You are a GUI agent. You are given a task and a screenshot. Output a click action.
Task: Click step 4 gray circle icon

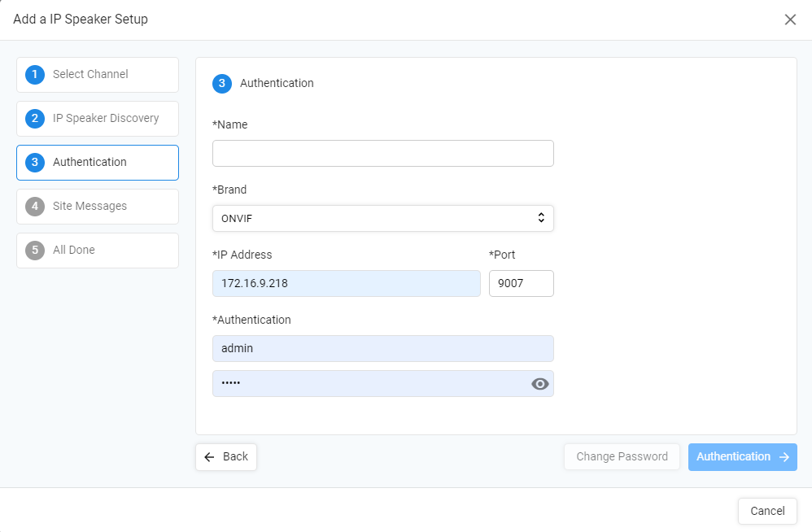pyautogui.click(x=35, y=207)
